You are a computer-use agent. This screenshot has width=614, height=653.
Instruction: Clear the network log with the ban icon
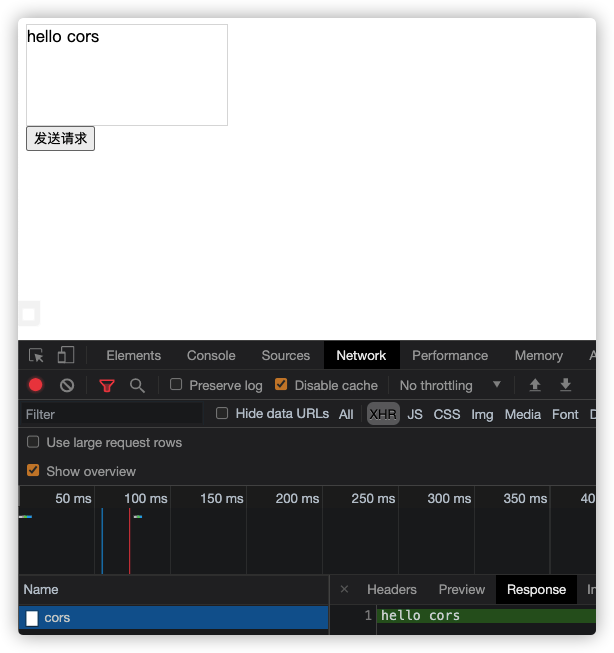pyautogui.click(x=67, y=386)
